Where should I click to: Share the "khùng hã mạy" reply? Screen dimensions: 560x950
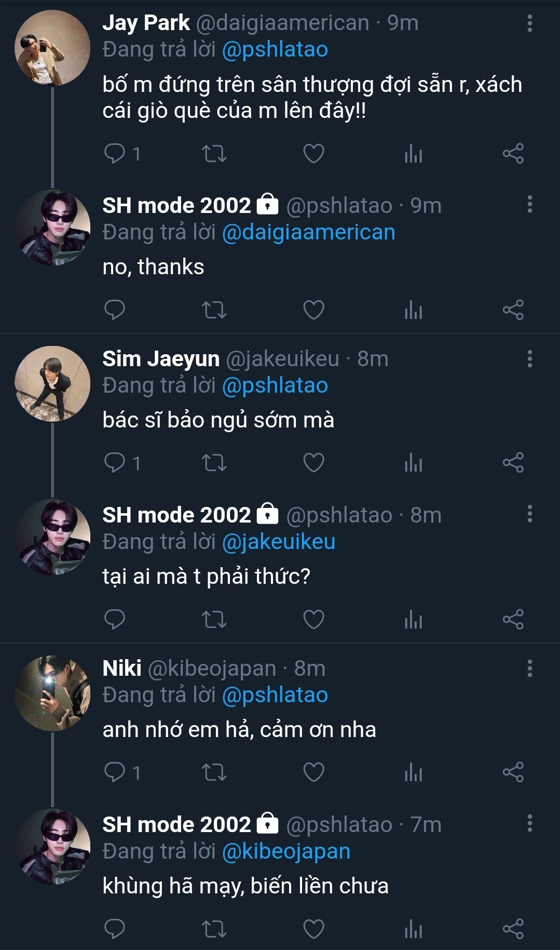coord(513,929)
